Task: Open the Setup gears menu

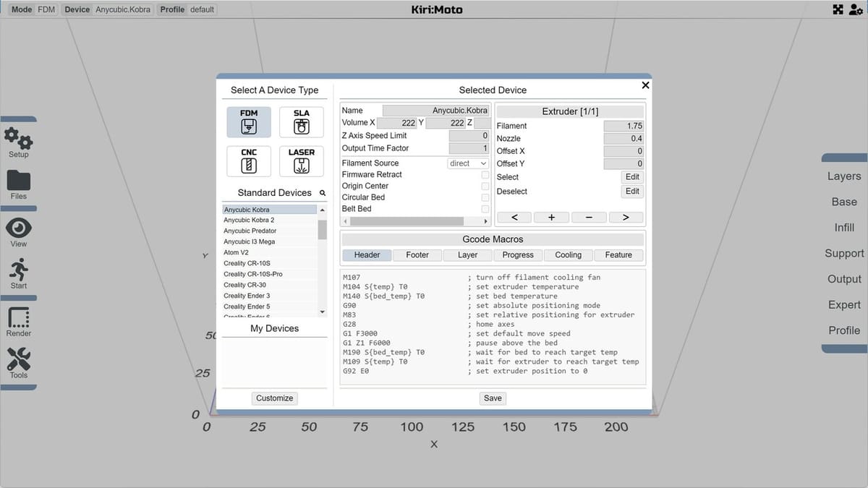Action: tap(18, 142)
